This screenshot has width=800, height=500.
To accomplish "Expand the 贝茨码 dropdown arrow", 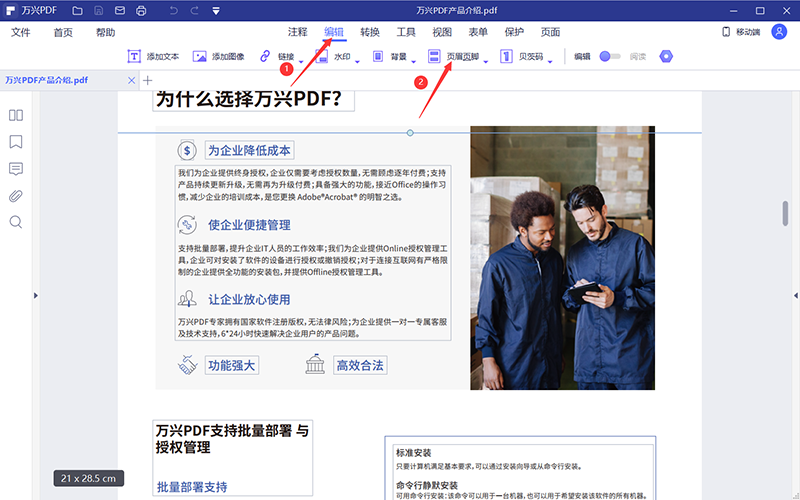I will click(550, 62).
